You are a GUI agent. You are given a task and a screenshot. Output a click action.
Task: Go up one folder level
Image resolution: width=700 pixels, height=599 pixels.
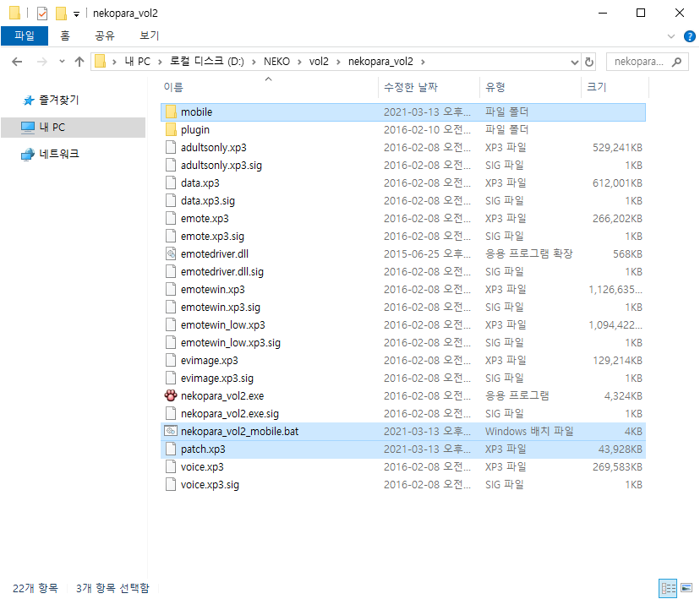tap(79, 62)
